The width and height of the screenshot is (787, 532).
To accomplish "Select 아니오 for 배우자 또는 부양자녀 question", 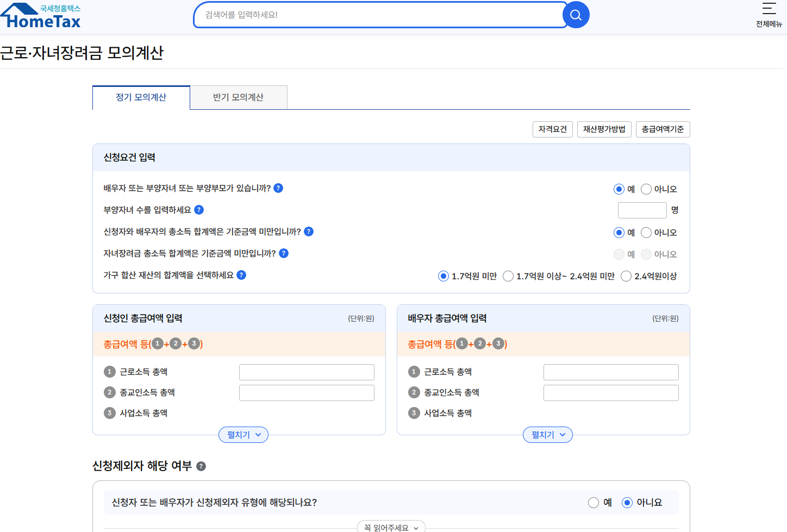I will point(646,189).
